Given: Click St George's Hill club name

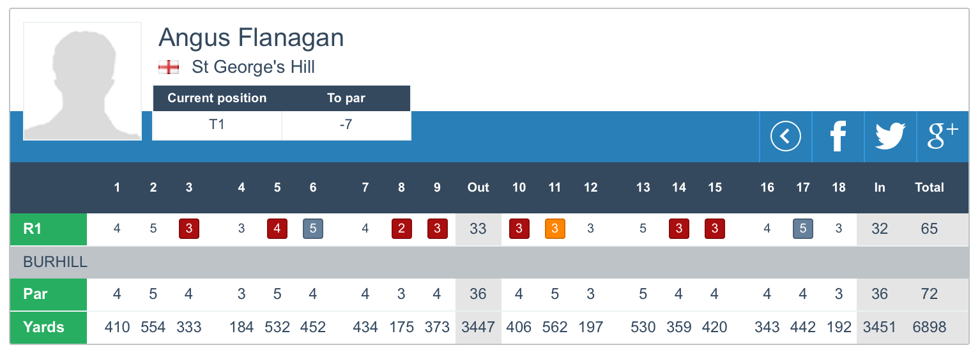Looking at the screenshot, I should click(253, 67).
